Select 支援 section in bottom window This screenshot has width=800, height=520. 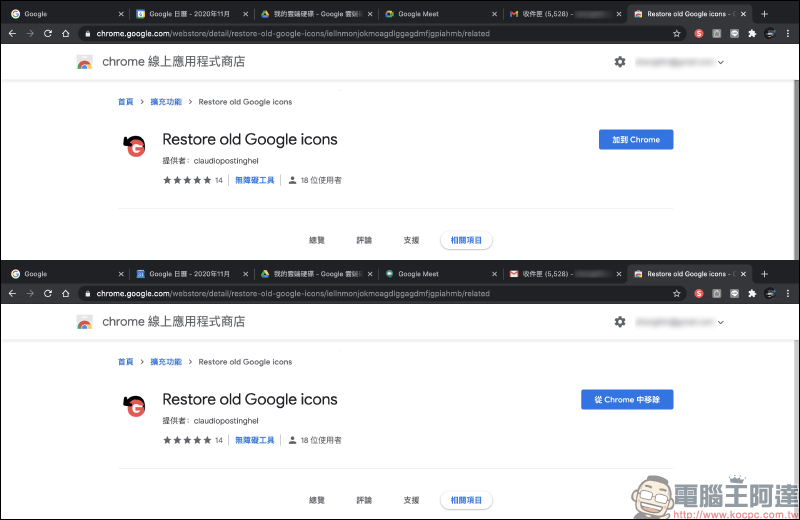[x=411, y=500]
